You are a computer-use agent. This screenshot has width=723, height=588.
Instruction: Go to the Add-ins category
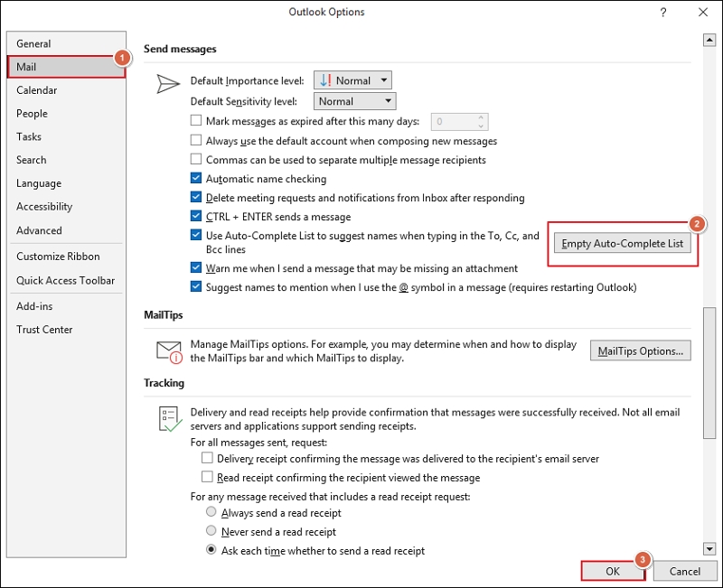pyautogui.click(x=66, y=306)
